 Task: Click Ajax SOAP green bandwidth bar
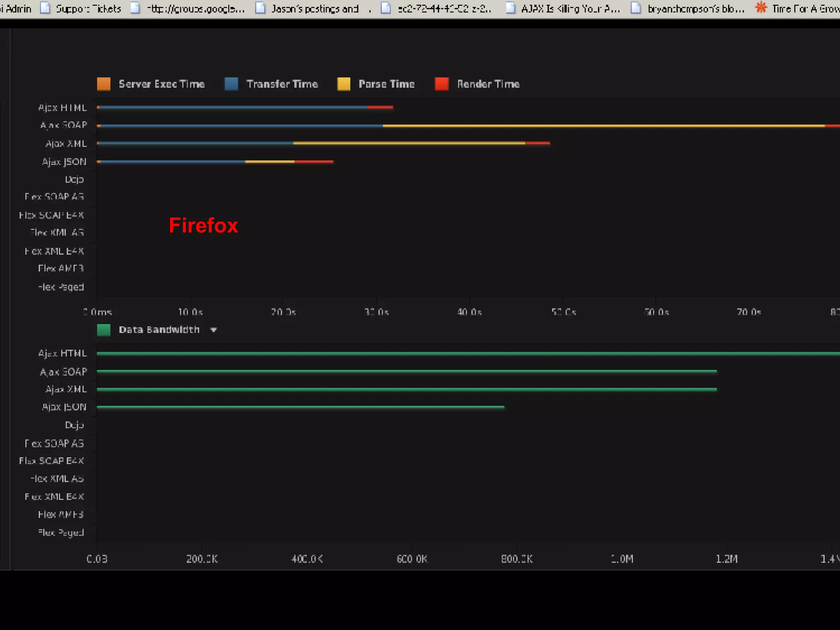pyautogui.click(x=407, y=371)
